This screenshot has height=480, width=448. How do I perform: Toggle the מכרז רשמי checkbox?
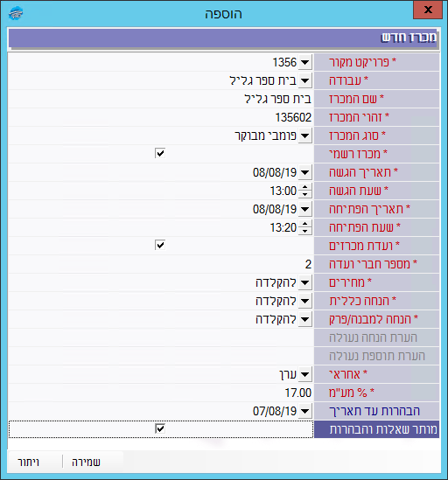pyautogui.click(x=160, y=153)
